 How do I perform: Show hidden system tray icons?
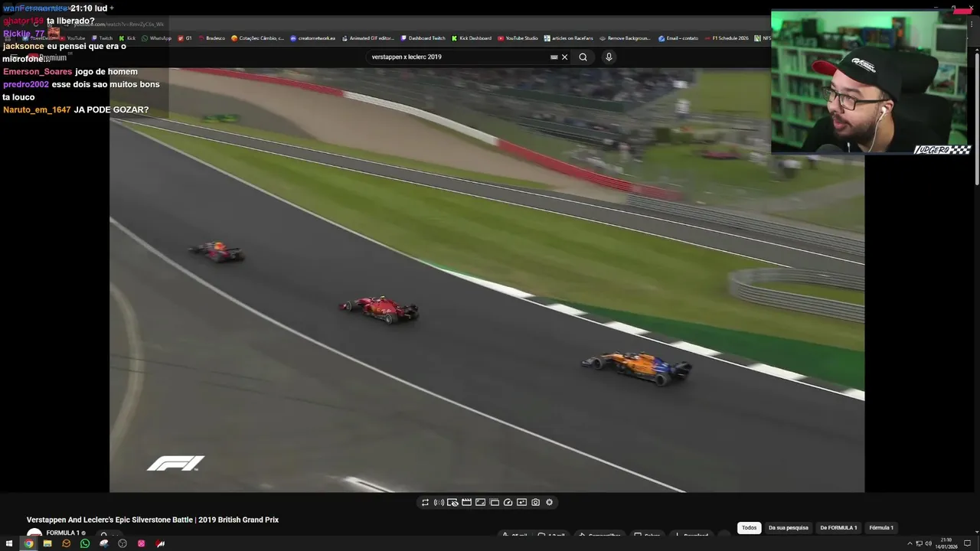tap(910, 543)
